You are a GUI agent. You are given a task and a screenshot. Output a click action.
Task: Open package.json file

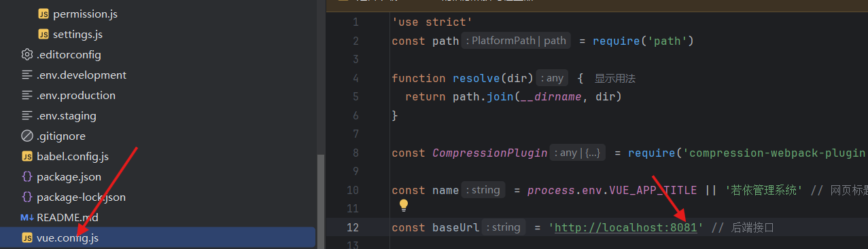(69, 176)
